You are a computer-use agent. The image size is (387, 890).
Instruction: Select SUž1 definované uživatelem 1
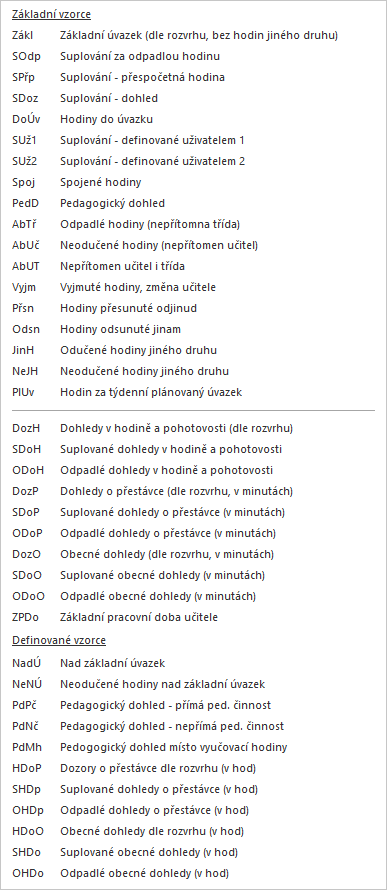pos(128,140)
